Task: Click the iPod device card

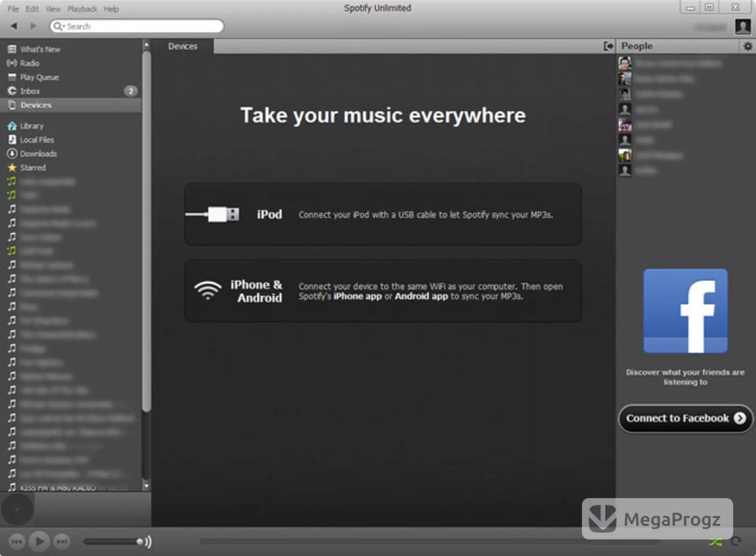Action: coord(383,214)
